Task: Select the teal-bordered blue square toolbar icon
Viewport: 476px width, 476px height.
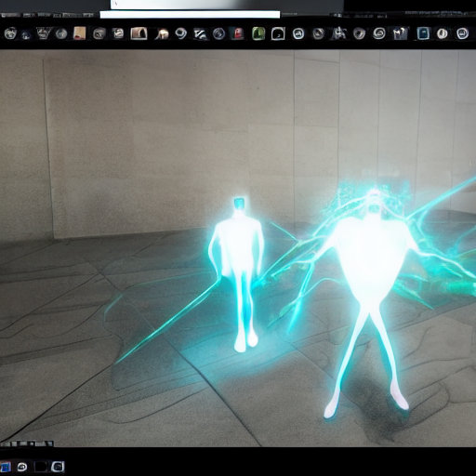Action: tap(423, 33)
